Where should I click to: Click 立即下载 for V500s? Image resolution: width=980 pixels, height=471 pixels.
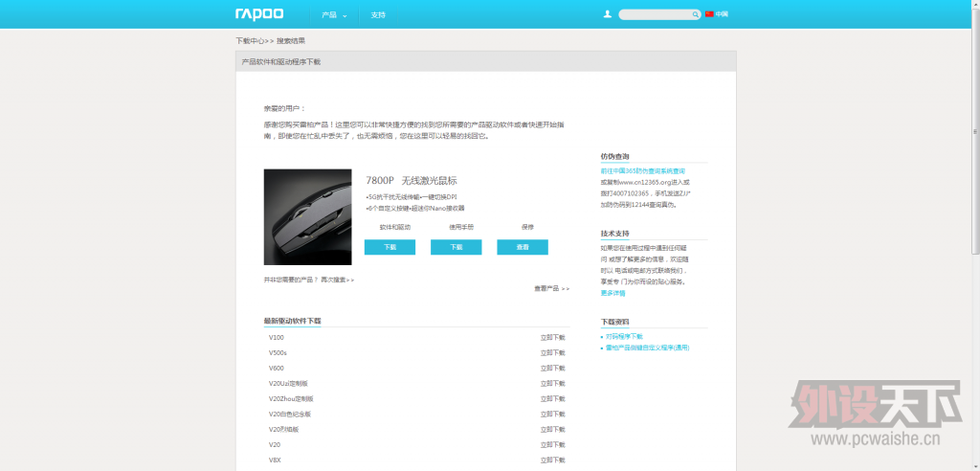point(552,353)
